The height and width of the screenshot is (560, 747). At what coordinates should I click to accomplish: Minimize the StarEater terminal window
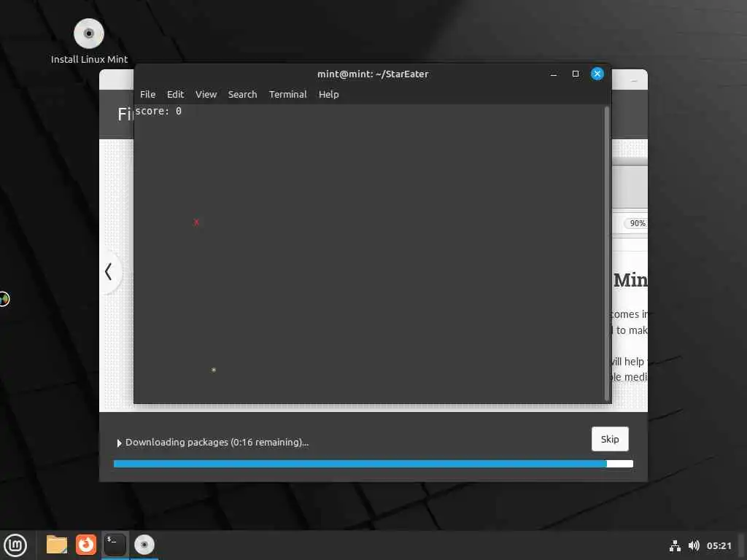554,74
